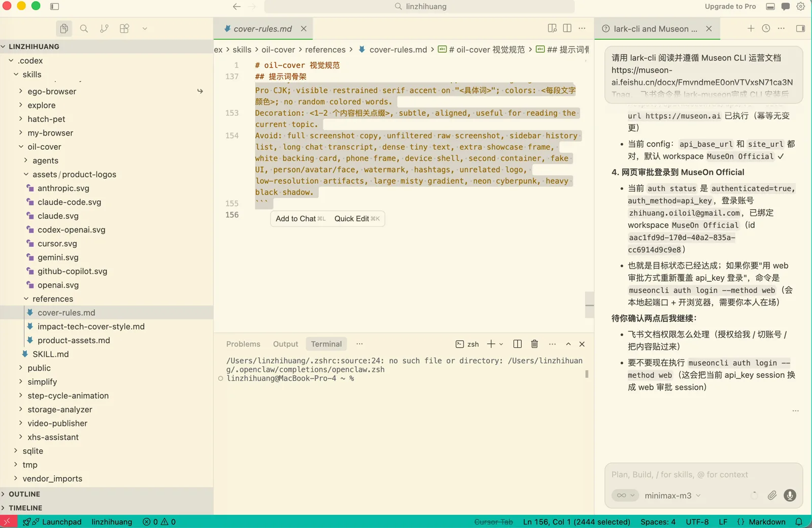812x528 pixels.
Task: Open the Search view in sidebar
Action: 84,28
